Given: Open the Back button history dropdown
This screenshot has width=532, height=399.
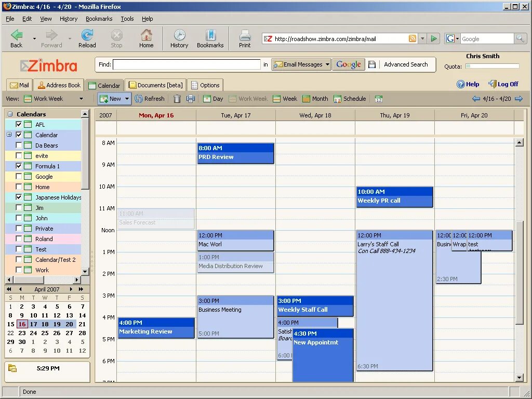Looking at the screenshot, I should 34,38.
